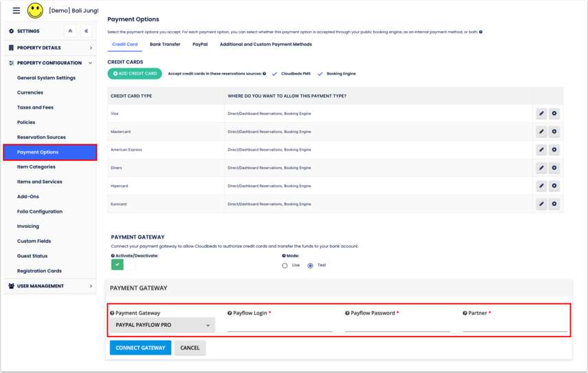
Task: Click the Connect Gateway button
Action: click(x=140, y=348)
